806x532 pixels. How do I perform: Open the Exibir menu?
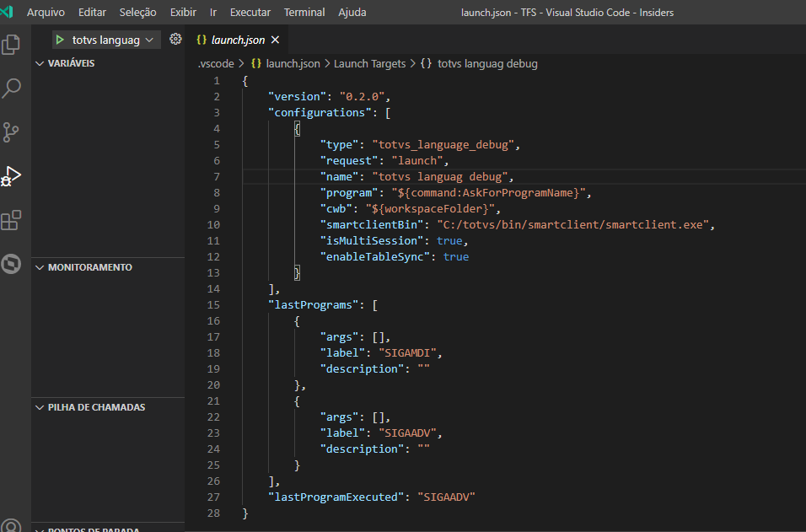click(183, 13)
